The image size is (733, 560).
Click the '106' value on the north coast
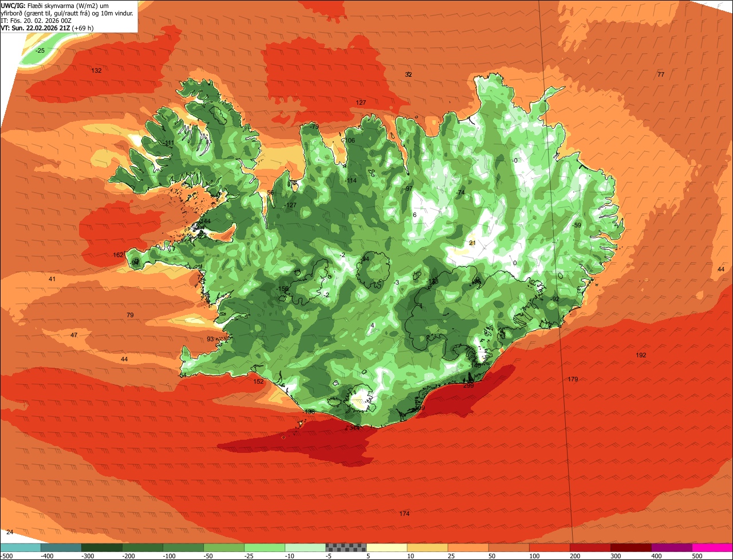click(x=350, y=141)
